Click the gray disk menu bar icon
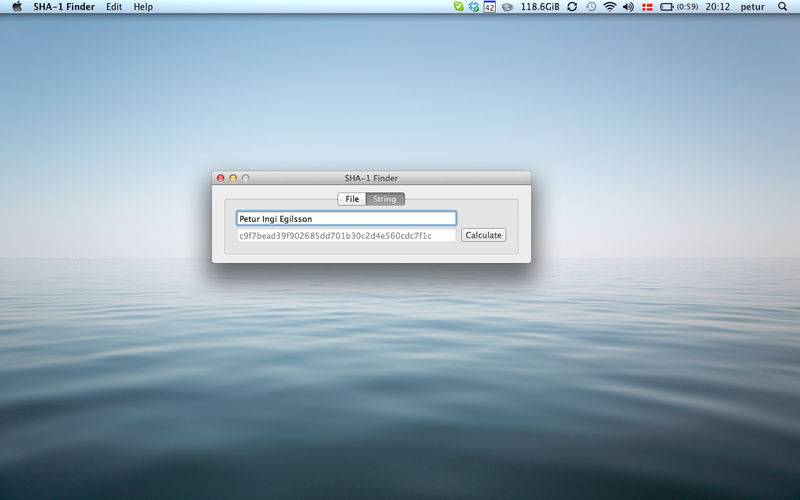Viewport: 800px width, 500px height. 507,7
